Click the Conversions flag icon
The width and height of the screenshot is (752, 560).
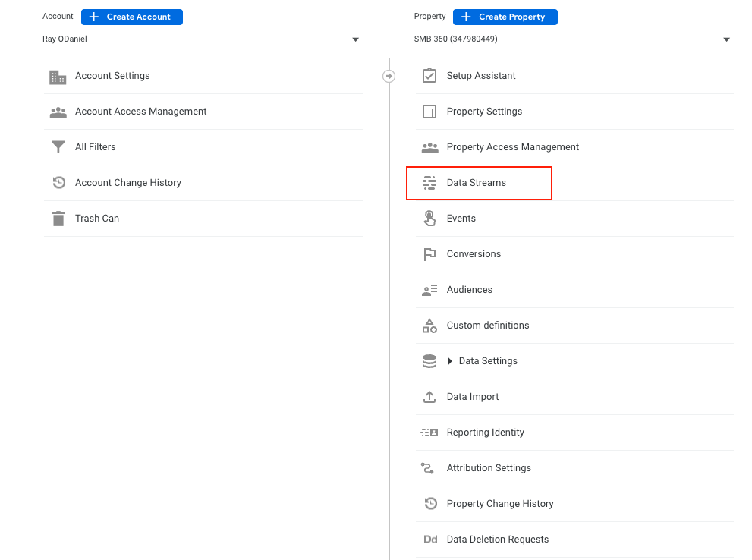pos(429,254)
